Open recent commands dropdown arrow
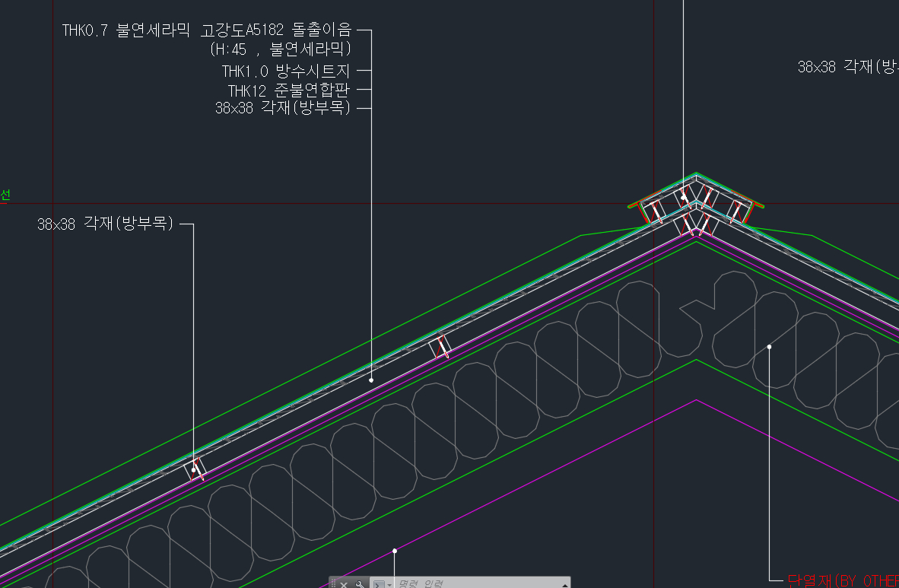The height and width of the screenshot is (588, 899). click(389, 584)
